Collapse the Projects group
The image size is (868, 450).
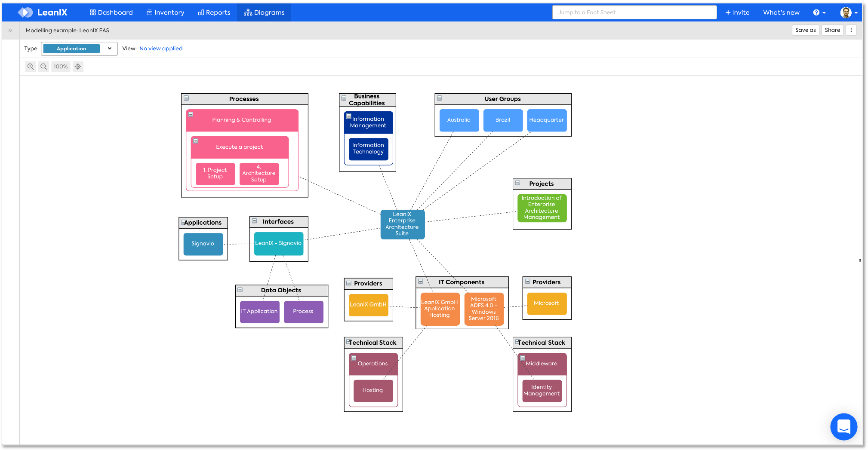click(518, 183)
